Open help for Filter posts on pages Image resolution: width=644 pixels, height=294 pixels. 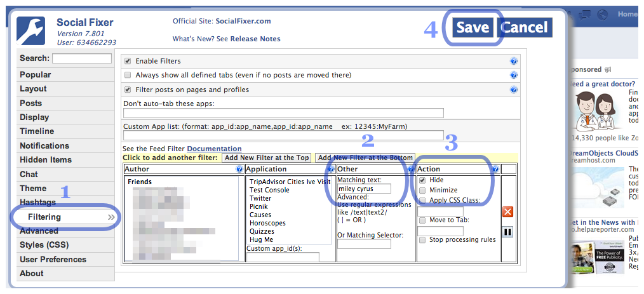[513, 90]
